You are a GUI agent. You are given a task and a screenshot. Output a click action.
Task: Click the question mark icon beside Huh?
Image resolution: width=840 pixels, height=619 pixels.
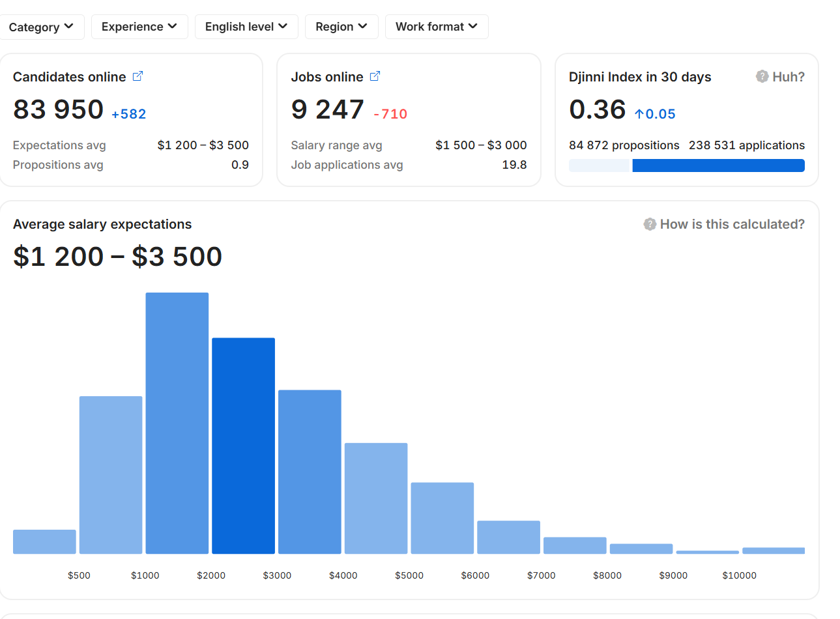762,76
